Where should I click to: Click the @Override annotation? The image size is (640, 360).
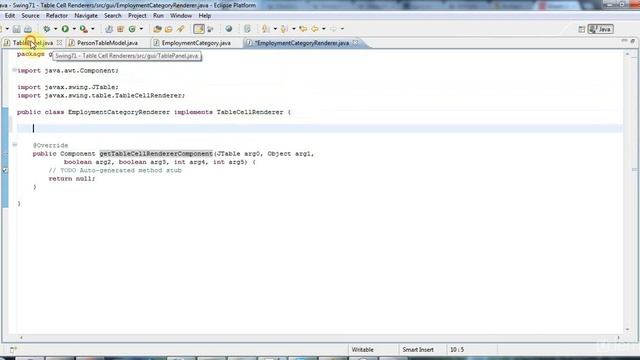(x=50, y=145)
